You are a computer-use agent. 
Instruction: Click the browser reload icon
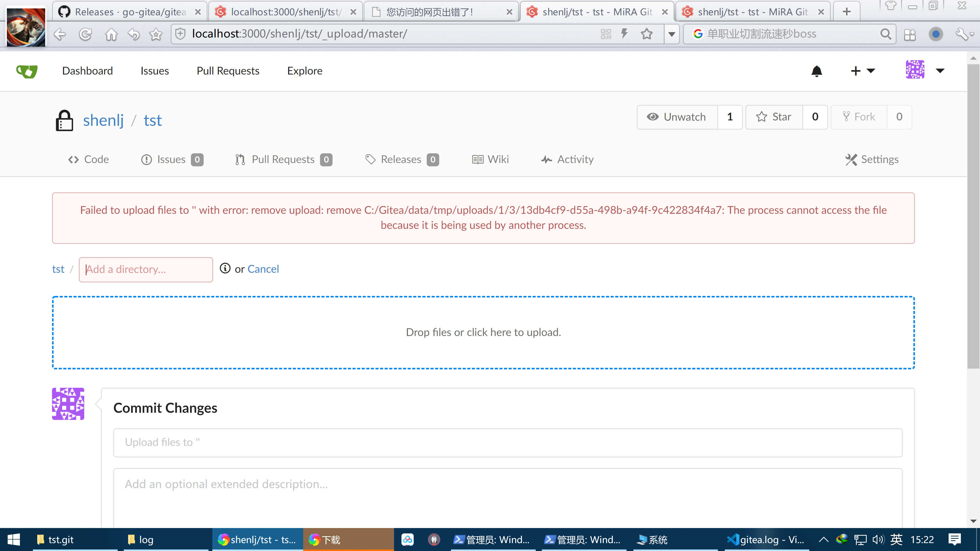click(x=85, y=34)
